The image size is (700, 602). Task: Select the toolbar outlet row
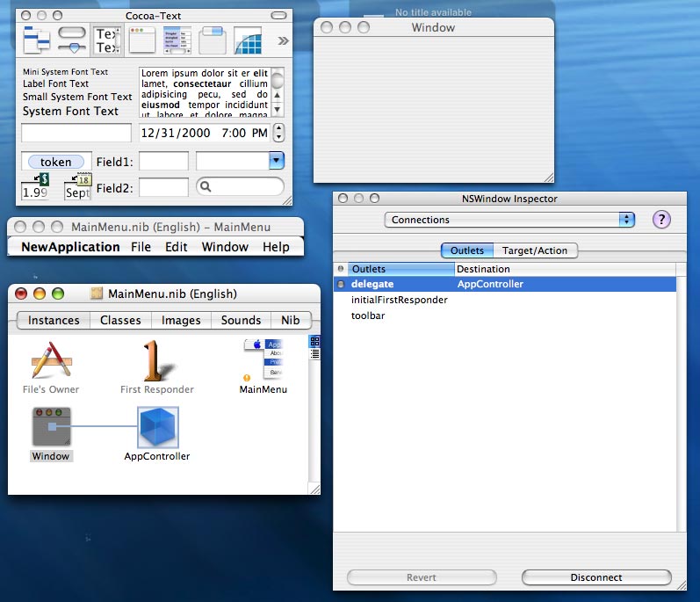coord(368,316)
